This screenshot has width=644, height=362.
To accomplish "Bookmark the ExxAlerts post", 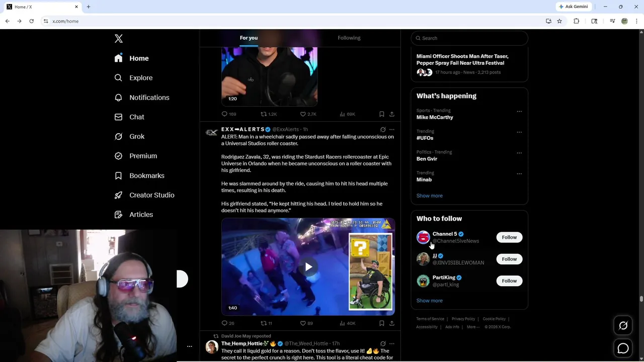I will (x=381, y=323).
